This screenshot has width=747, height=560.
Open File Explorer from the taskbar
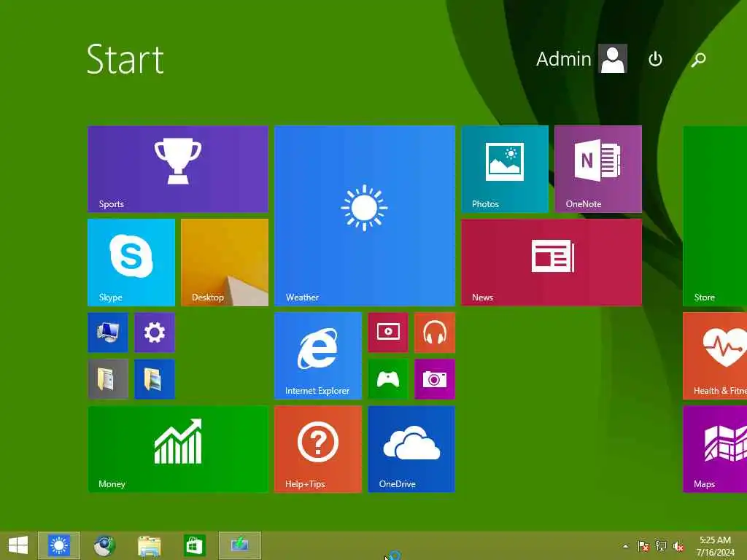(149, 545)
